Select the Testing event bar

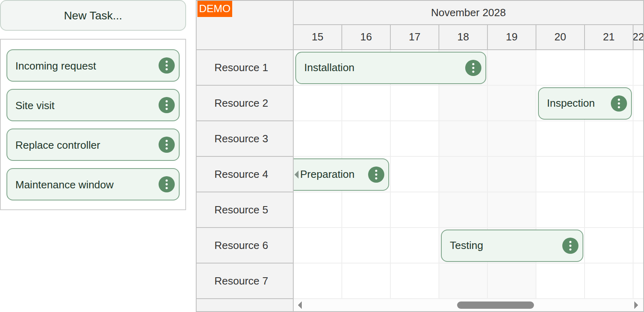point(512,246)
